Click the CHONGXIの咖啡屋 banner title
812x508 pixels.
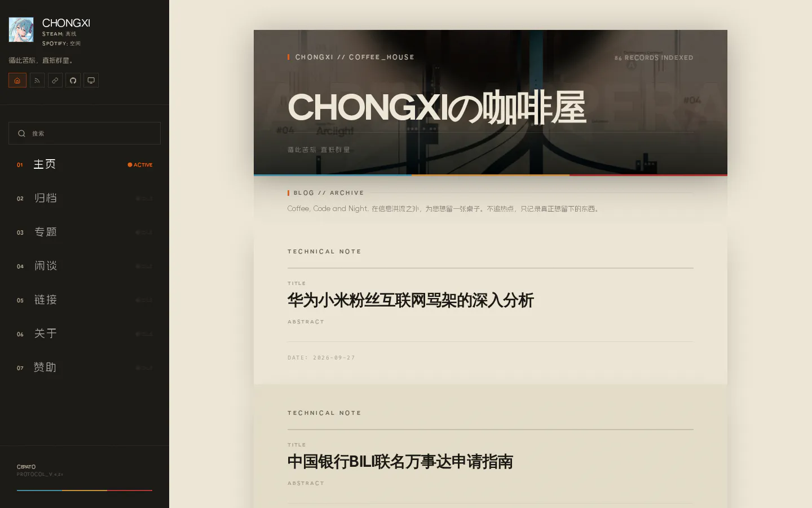point(437,107)
